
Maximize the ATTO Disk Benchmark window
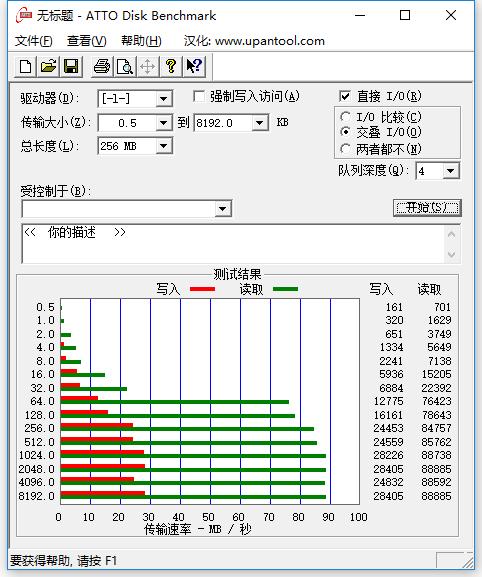(x=405, y=15)
